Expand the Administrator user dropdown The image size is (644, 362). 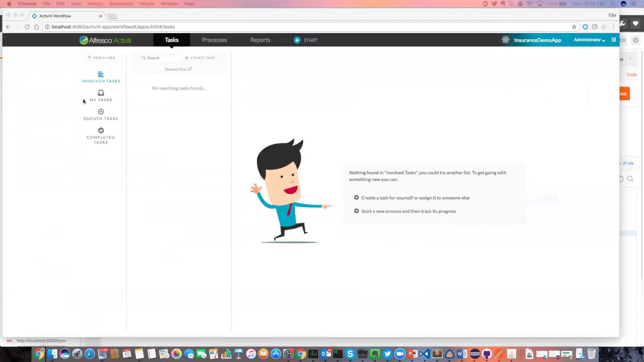point(589,40)
